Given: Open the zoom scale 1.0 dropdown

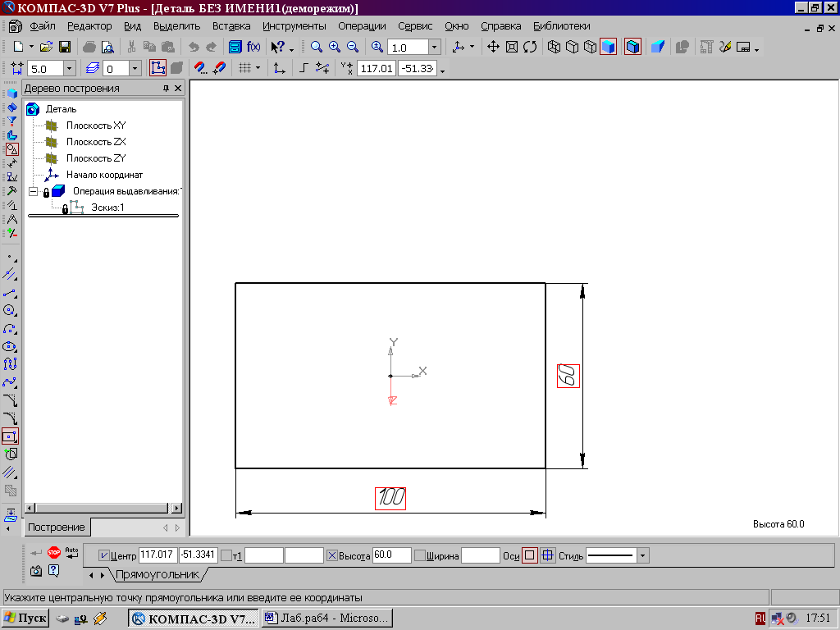Looking at the screenshot, I should (434, 48).
